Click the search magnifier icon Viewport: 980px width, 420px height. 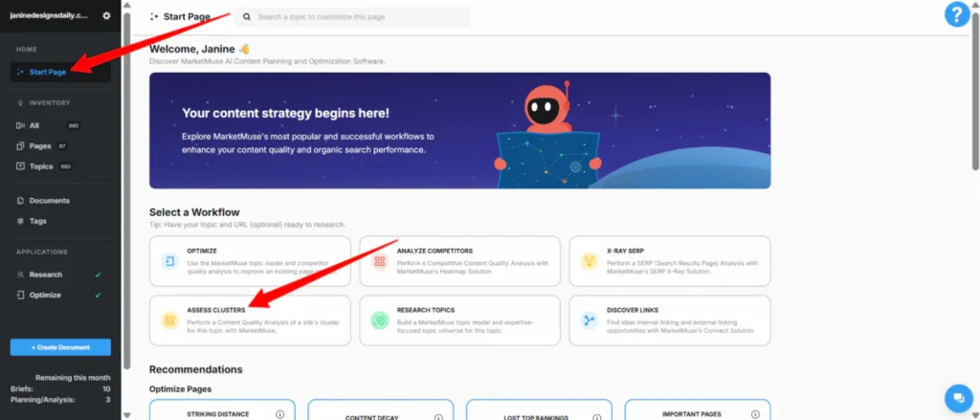(248, 17)
